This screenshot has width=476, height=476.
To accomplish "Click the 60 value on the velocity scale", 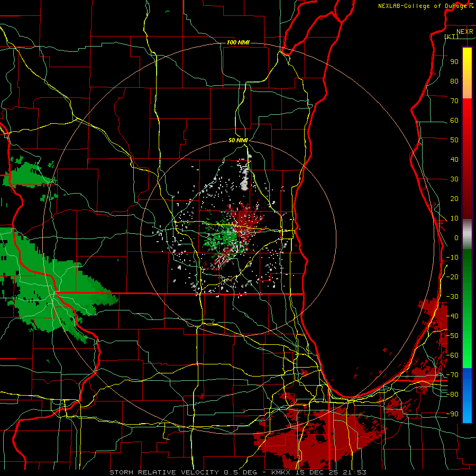I will click(454, 120).
